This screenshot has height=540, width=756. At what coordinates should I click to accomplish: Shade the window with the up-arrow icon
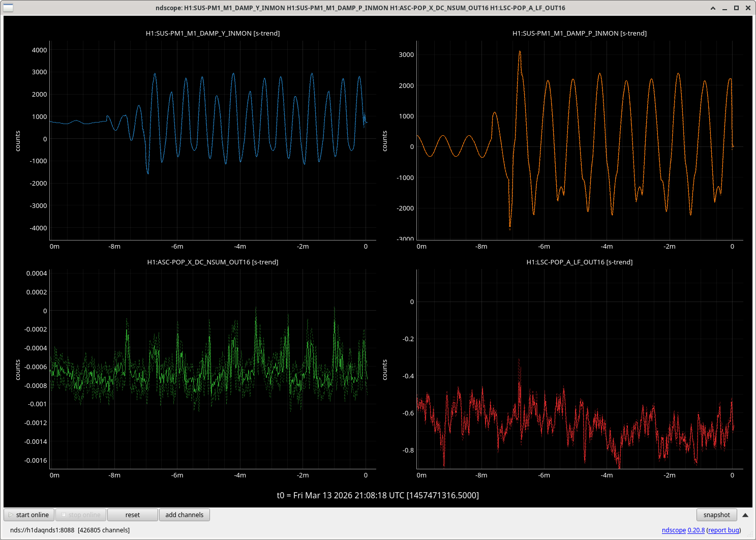pos(713,8)
